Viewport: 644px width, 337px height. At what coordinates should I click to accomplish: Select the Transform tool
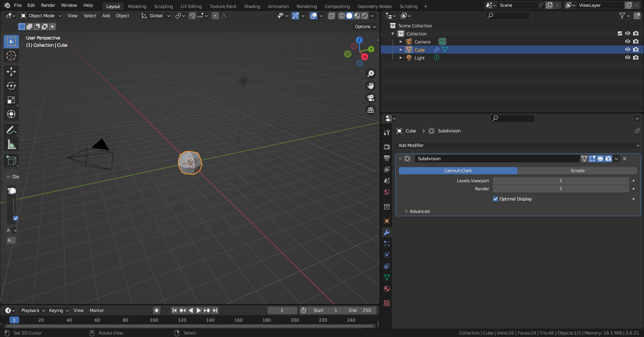[x=11, y=114]
